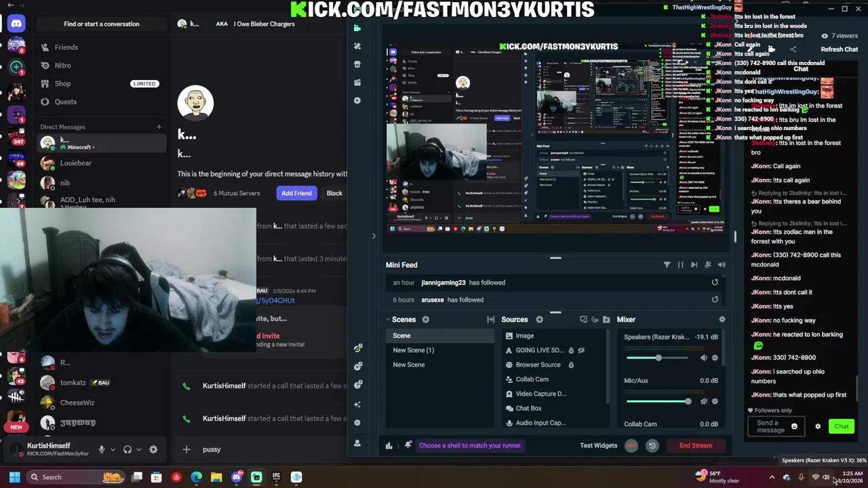Click Block button in Discord profile

pos(334,193)
